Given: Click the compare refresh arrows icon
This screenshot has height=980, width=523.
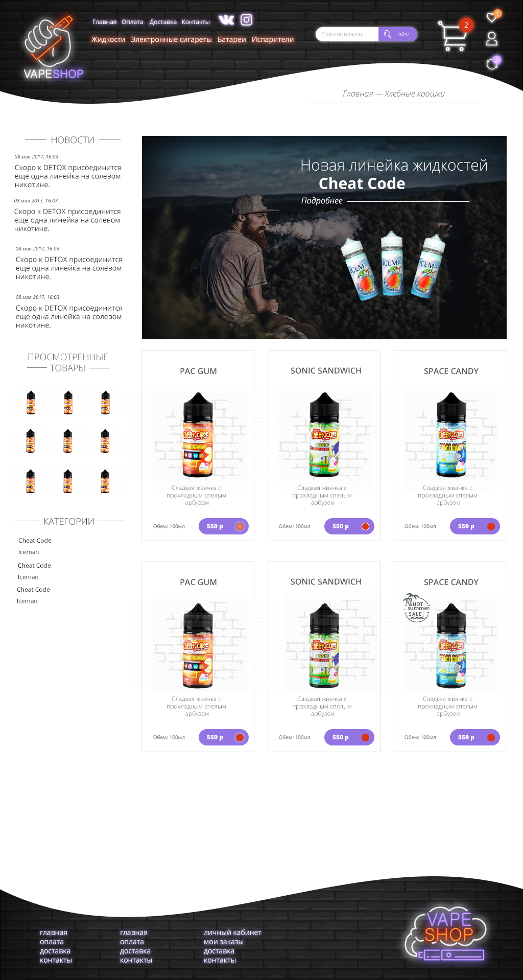Looking at the screenshot, I should point(492,64).
